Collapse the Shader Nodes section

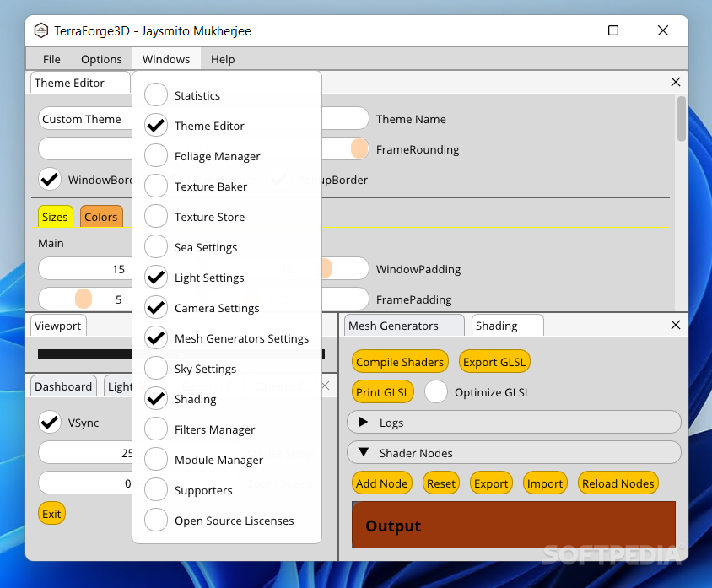click(514, 453)
